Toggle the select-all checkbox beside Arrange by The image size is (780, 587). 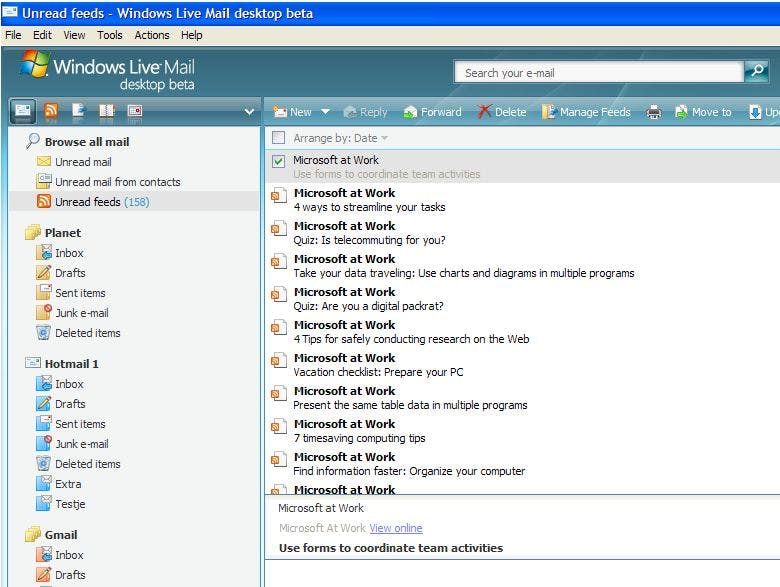click(279, 138)
